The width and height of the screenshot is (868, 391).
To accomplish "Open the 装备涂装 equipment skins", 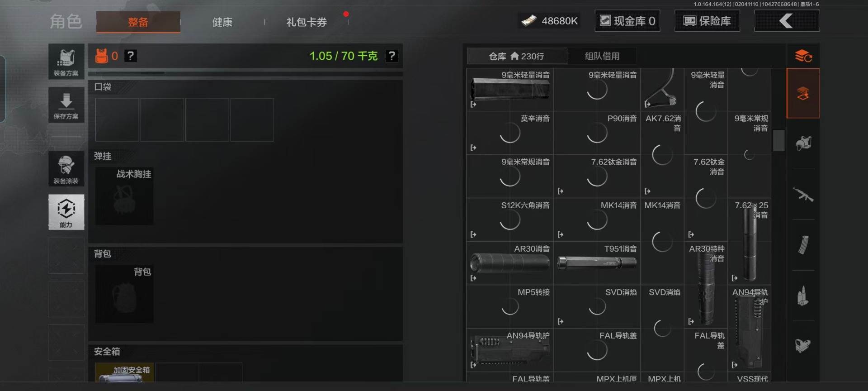I will (66, 169).
